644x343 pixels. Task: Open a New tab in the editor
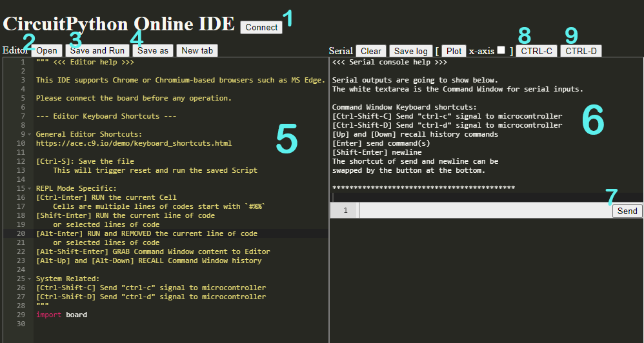[197, 50]
